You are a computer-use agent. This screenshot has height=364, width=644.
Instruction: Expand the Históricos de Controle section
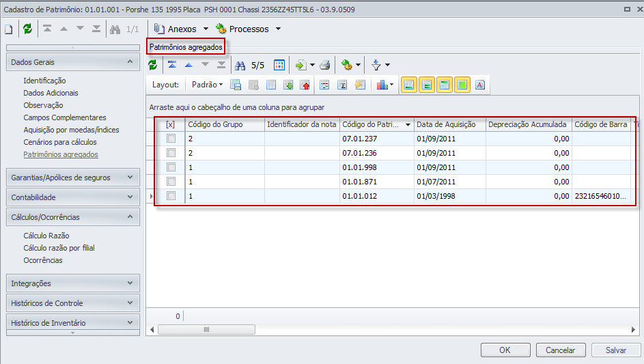(130, 303)
